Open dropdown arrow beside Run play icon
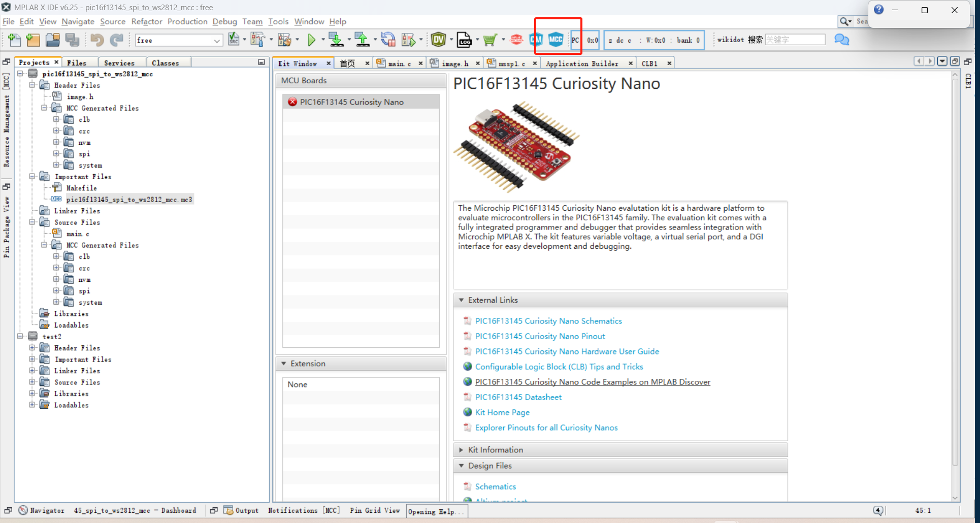The height and width of the screenshot is (523, 980). [323, 40]
